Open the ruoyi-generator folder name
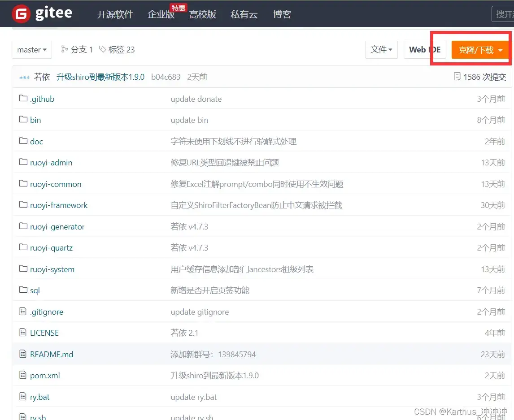 (x=57, y=227)
